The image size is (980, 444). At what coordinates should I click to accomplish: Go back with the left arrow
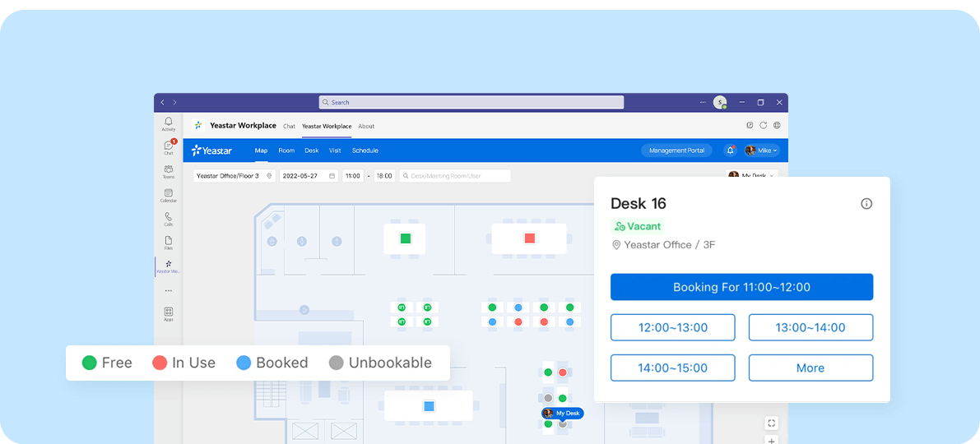click(162, 102)
